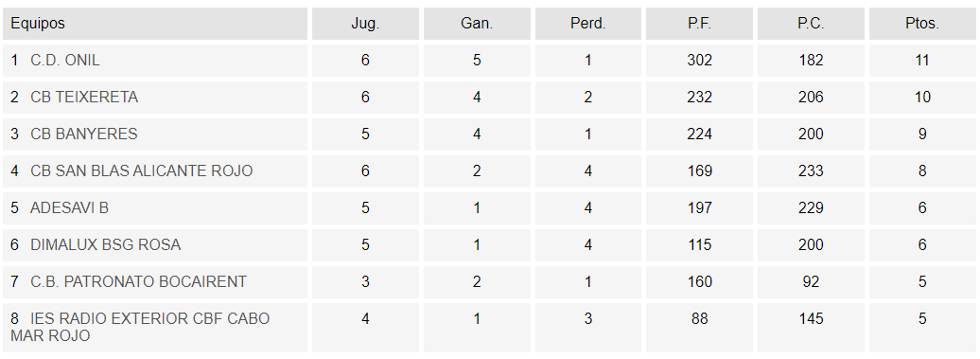The image size is (980, 359).
Task: Click CB TEIXERETA points value 10
Action: (x=922, y=97)
